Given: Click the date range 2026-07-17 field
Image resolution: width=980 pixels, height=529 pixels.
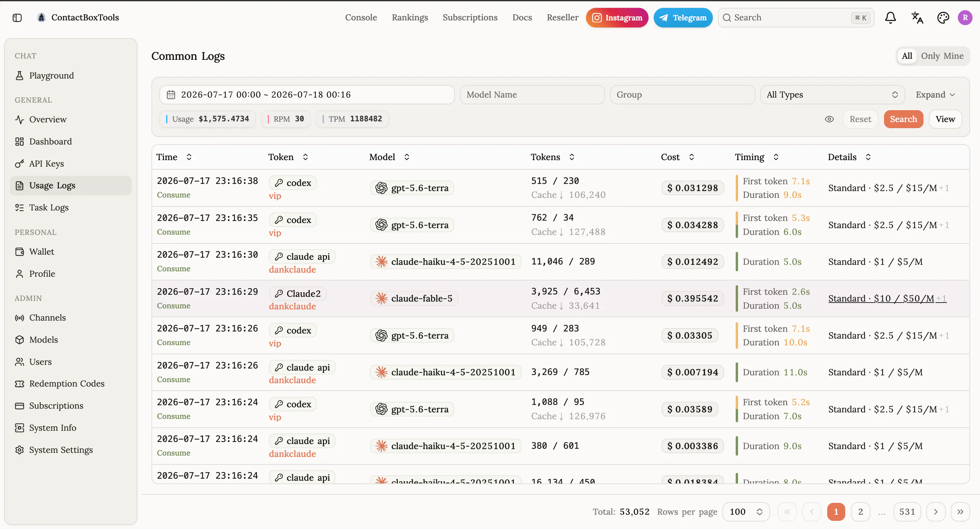Looking at the screenshot, I should coord(307,95).
